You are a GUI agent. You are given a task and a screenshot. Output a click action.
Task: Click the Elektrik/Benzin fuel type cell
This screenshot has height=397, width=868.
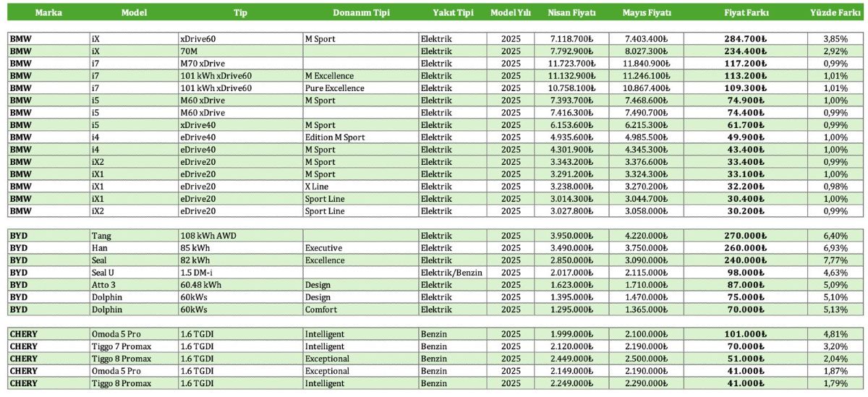tap(452, 273)
